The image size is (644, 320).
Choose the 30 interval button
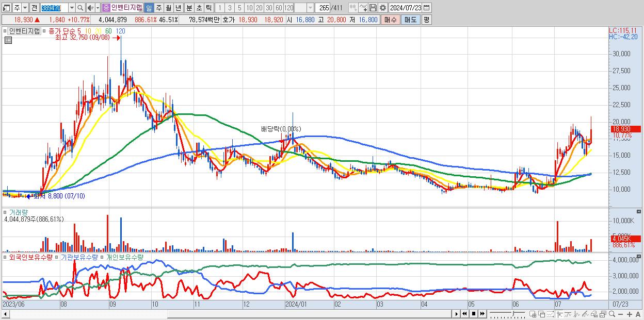[269, 8]
